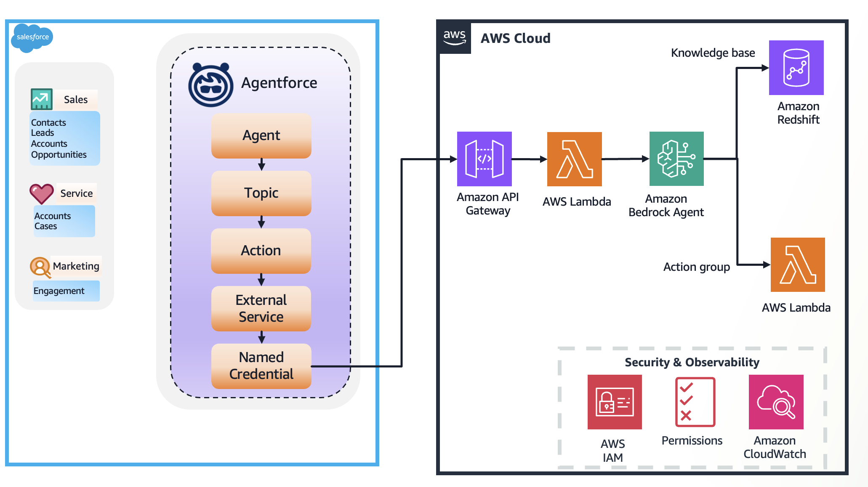This screenshot has height=487, width=868.
Task: Click the Action box
Action: pyautogui.click(x=261, y=251)
